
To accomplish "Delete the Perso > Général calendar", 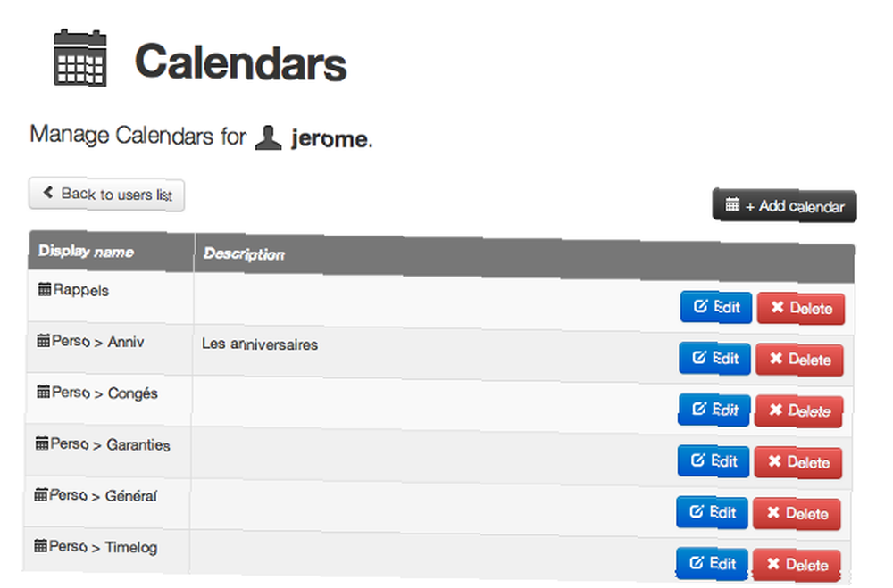I will 797,514.
